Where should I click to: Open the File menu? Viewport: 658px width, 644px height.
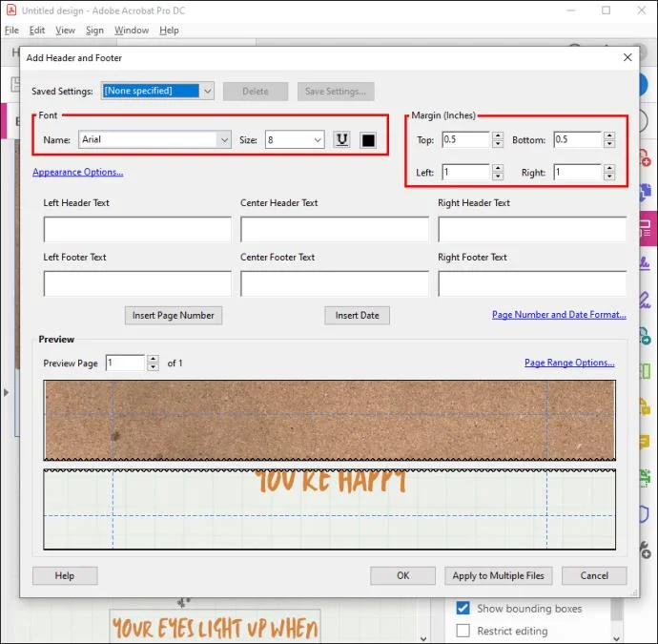tap(11, 31)
